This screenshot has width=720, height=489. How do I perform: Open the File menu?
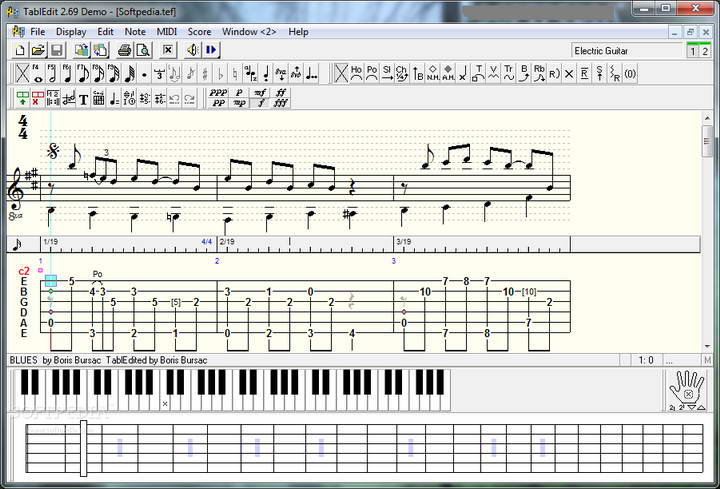point(38,32)
